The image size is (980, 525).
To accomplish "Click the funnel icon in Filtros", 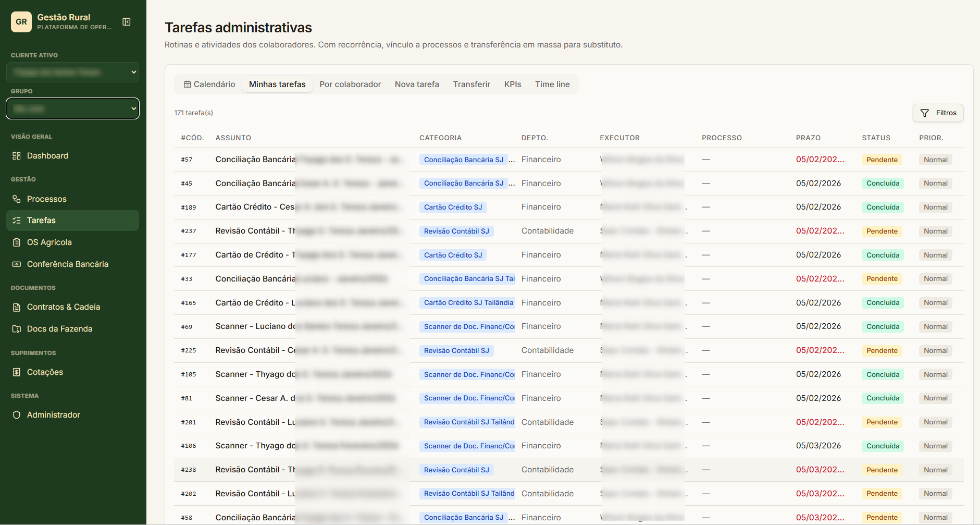I will coord(925,113).
